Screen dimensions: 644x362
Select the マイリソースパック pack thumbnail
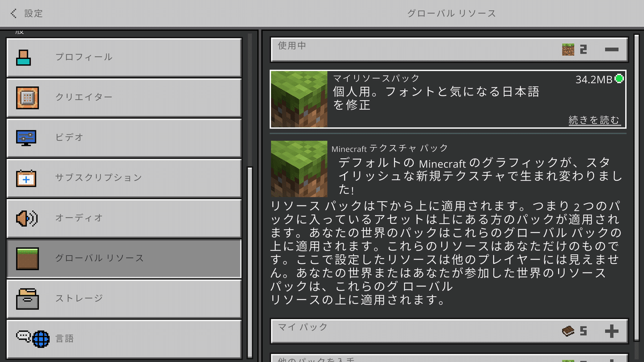299,99
